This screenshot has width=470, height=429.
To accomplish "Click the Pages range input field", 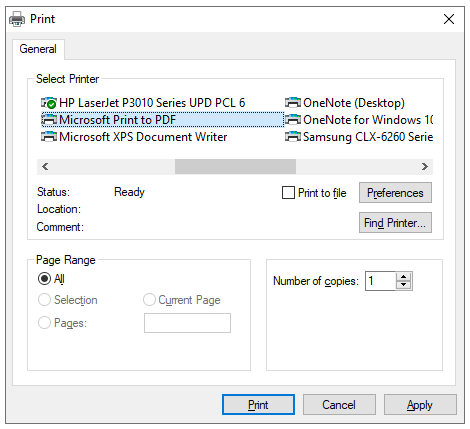I will (x=187, y=323).
